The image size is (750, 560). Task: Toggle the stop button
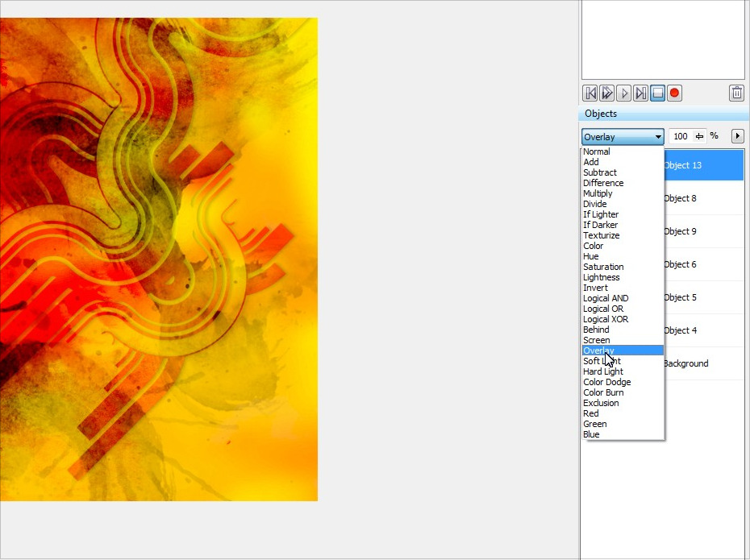coord(657,93)
